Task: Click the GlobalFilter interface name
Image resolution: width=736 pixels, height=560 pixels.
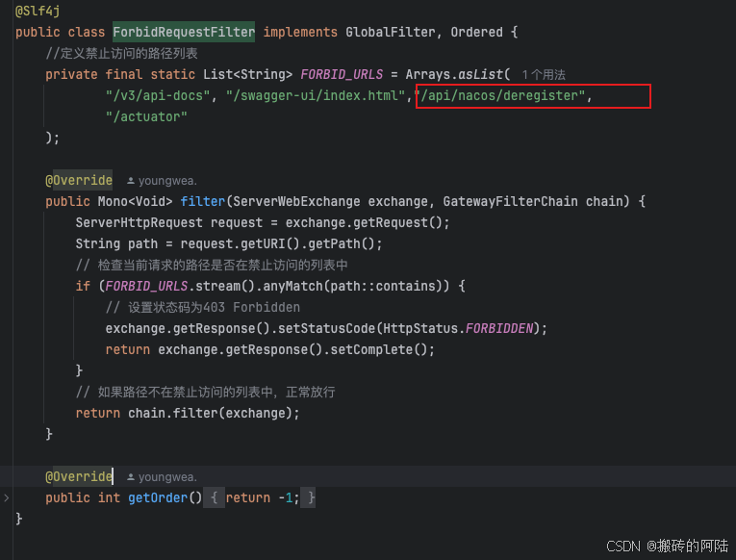Action: [391, 32]
